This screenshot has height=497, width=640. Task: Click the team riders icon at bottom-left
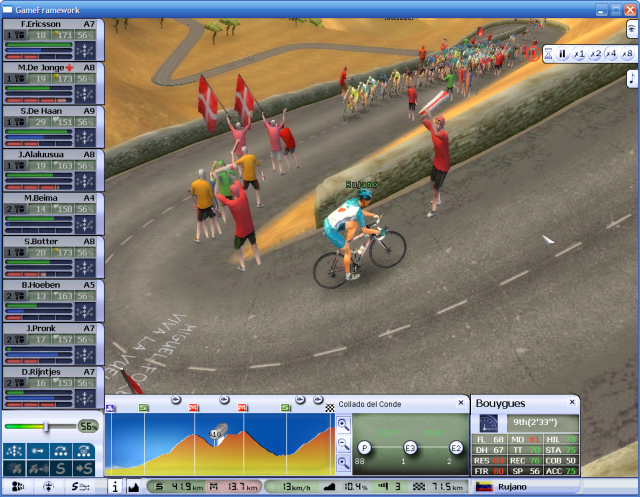click(x=19, y=487)
